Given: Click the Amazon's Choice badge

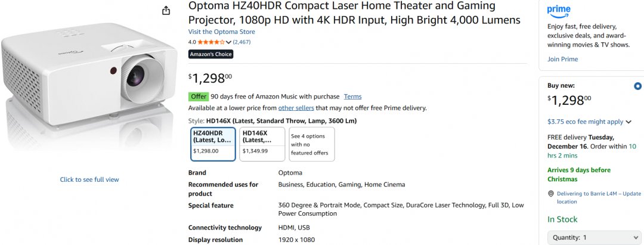Looking at the screenshot, I should click(210, 54).
